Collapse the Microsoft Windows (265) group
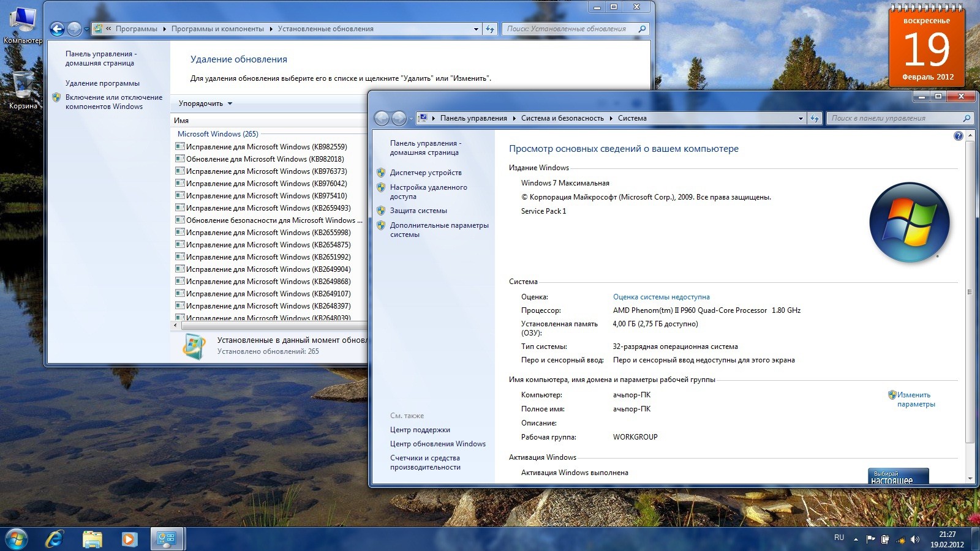Viewport: 980px width, 551px height. [218, 134]
